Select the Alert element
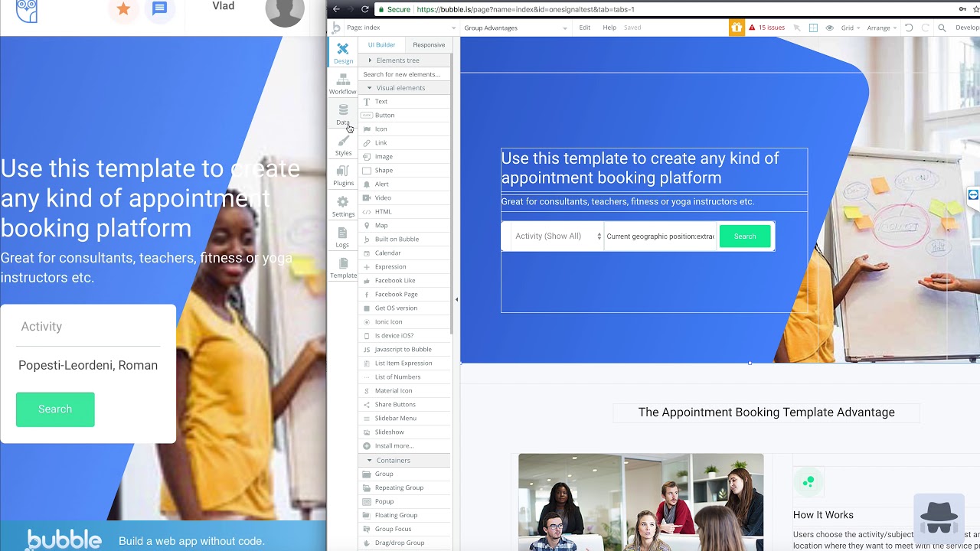The height and width of the screenshot is (551, 980). pyautogui.click(x=405, y=184)
